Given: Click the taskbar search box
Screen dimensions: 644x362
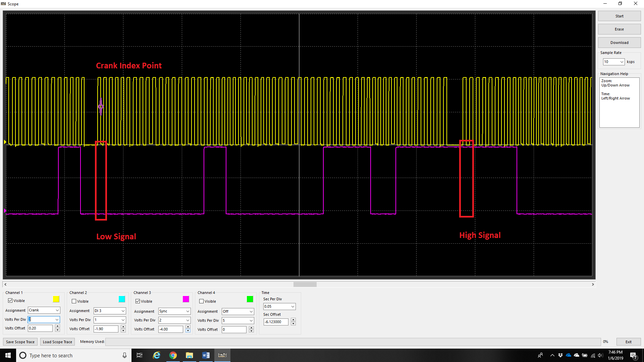Looking at the screenshot, I should [74, 355].
